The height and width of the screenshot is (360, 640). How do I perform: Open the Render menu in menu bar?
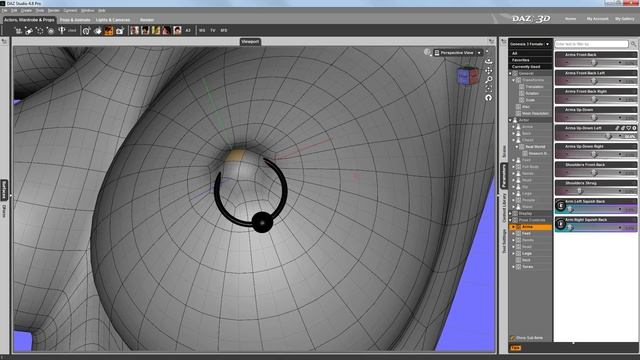point(53,10)
